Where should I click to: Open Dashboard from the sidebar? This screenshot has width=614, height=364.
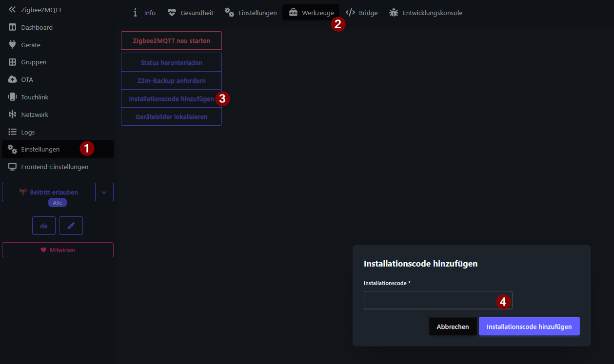37,27
